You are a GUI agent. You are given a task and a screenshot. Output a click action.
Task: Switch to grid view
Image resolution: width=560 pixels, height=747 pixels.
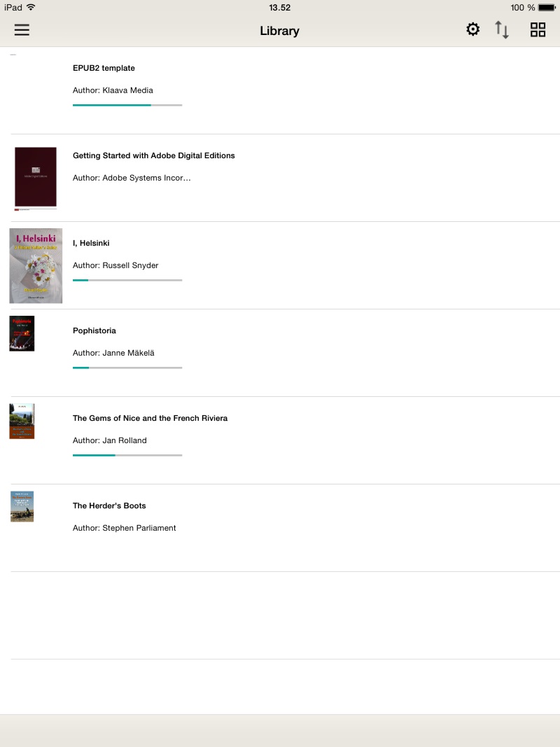tap(538, 29)
